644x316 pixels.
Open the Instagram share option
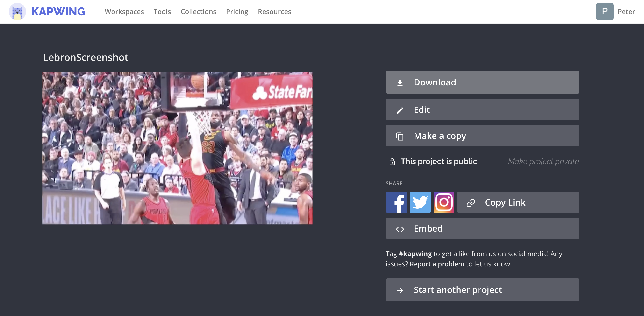(444, 202)
